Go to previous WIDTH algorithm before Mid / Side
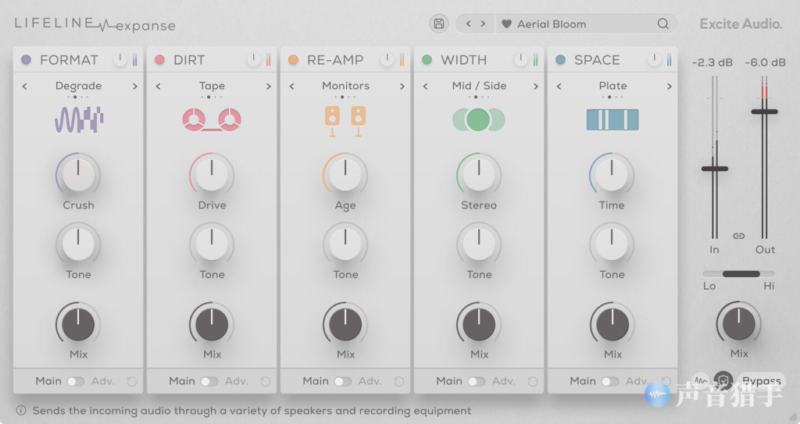Image resolution: width=800 pixels, height=424 pixels. coord(426,86)
